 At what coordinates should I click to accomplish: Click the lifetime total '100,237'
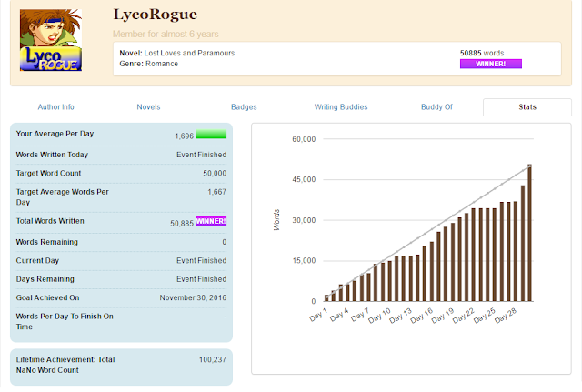(x=213, y=359)
